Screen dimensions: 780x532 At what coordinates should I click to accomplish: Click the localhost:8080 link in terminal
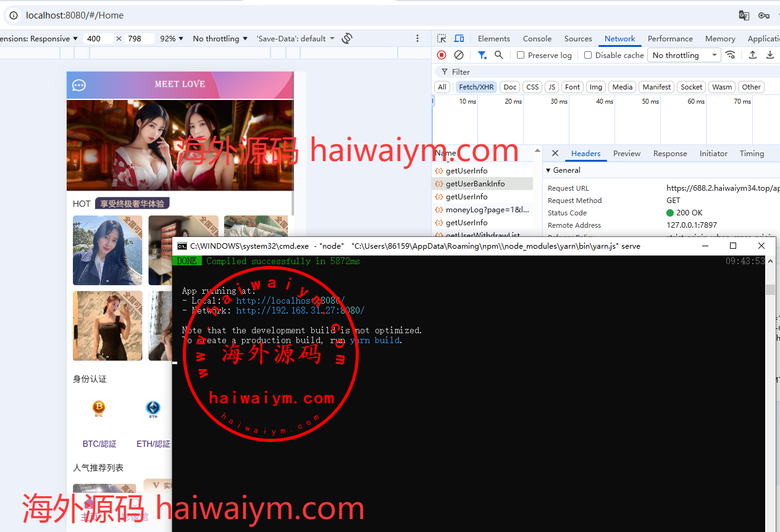[290, 301]
